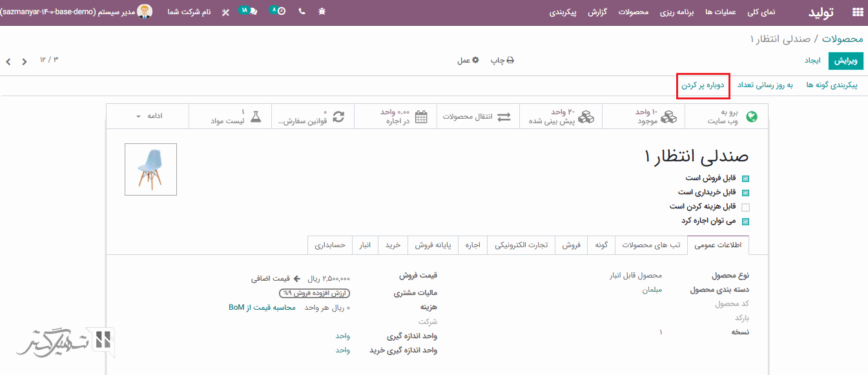
Task: Switch to فروش sales tab
Action: (571, 245)
